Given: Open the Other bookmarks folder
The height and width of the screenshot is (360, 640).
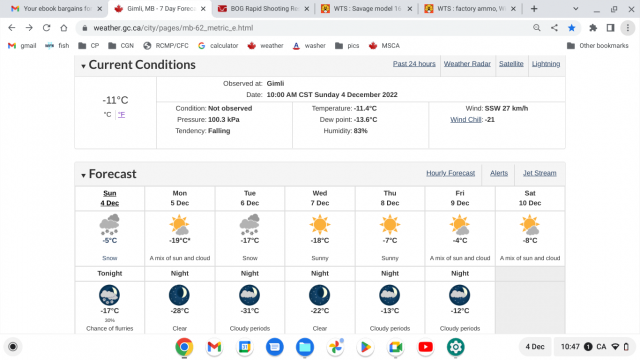Looking at the screenshot, I should [x=598, y=46].
